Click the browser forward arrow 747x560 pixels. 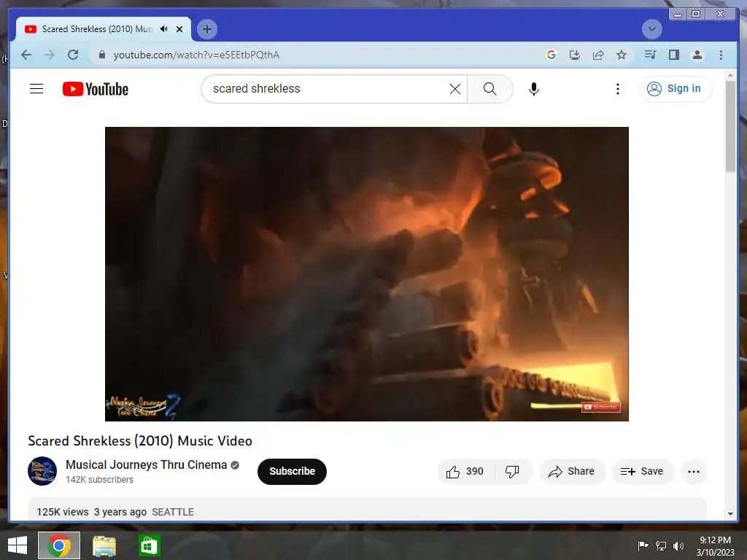tap(50, 55)
